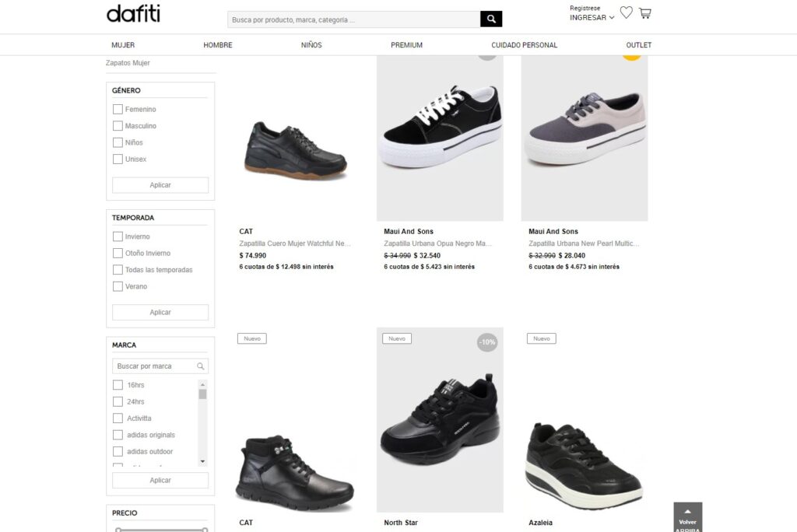Image resolution: width=797 pixels, height=532 pixels.
Task: Open the MUJER menu
Action: (x=123, y=45)
